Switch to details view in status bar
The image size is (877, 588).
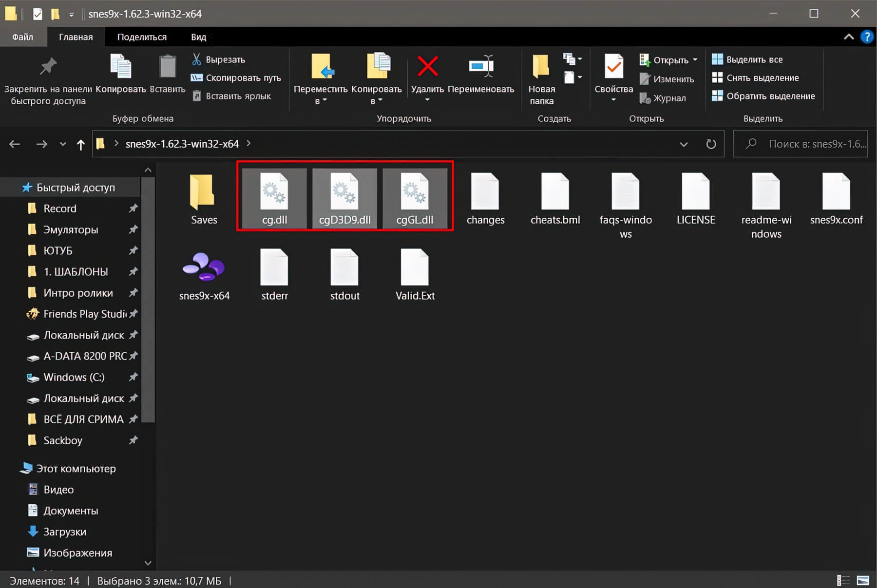click(x=843, y=580)
